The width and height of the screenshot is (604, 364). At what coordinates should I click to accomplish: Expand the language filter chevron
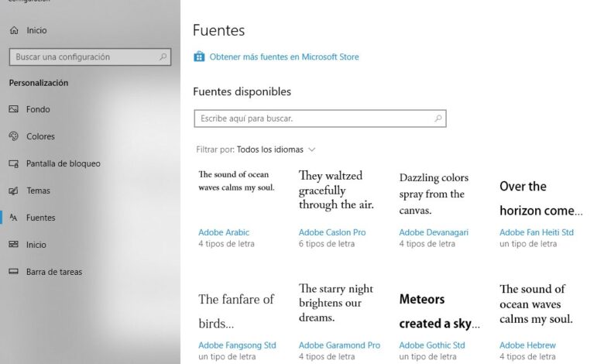311,149
